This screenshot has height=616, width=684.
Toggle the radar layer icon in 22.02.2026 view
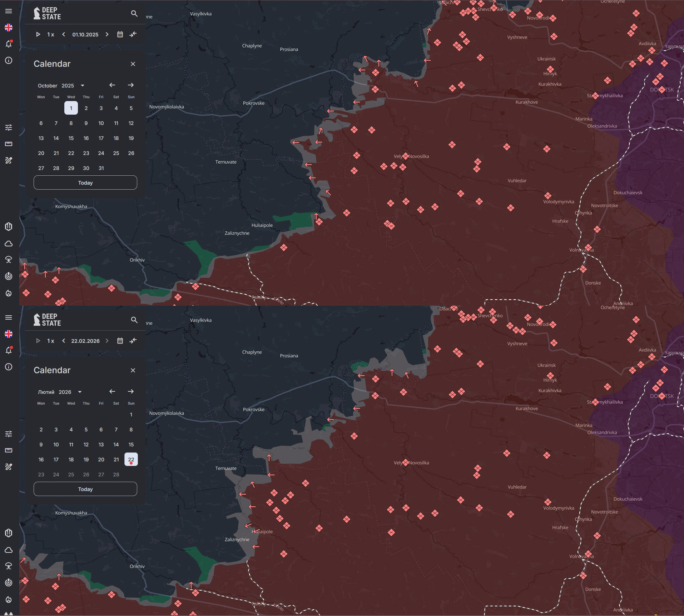pyautogui.click(x=9, y=582)
